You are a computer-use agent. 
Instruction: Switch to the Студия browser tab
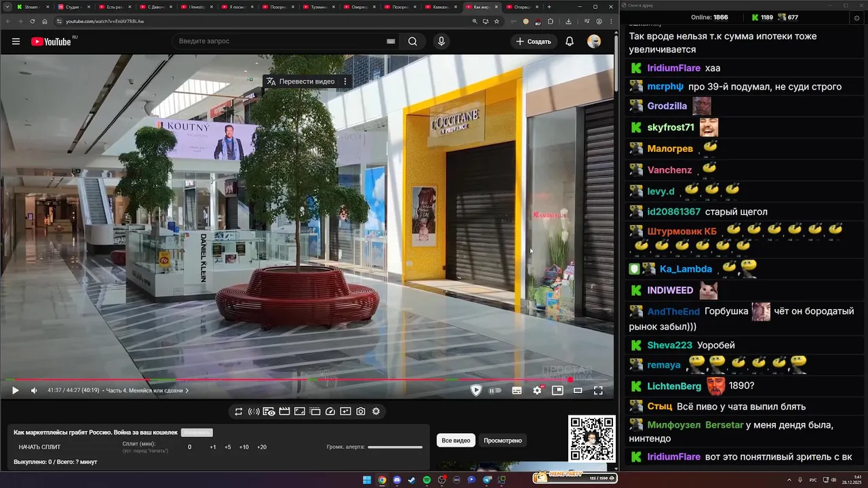72,7
